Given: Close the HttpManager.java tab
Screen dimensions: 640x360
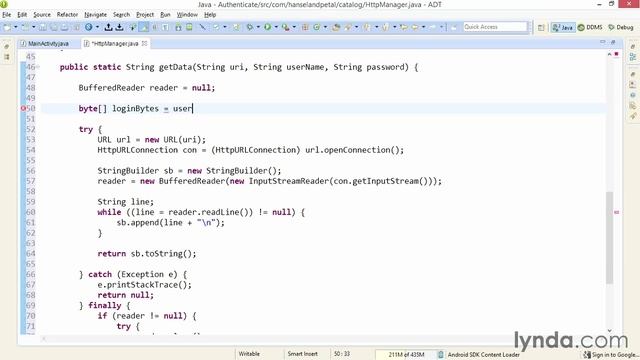Looking at the screenshot, I should click(144, 43).
